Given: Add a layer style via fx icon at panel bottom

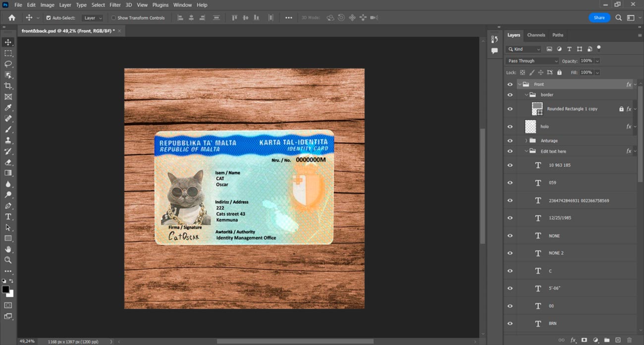Looking at the screenshot, I should pyautogui.click(x=573, y=340).
